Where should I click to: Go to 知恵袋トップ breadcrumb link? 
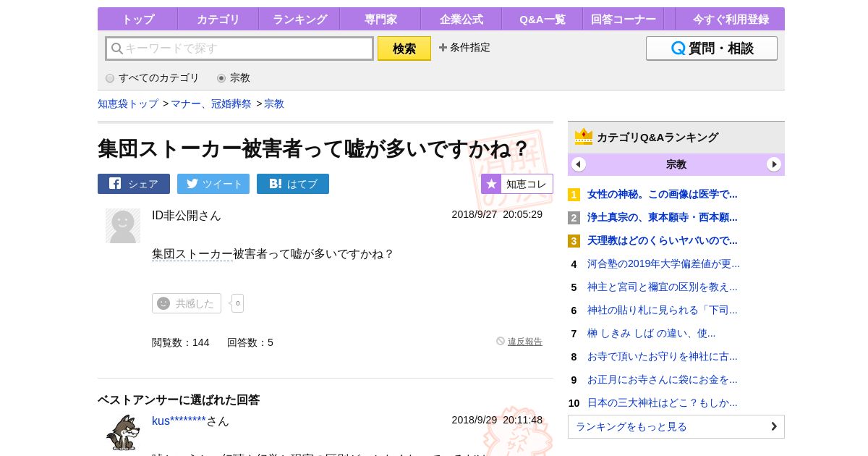(128, 104)
